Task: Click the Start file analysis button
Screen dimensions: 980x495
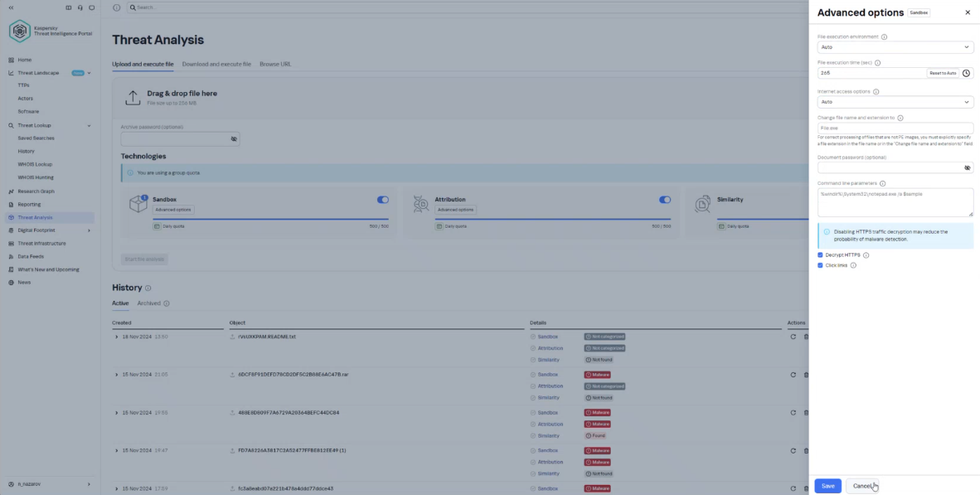Action: (143, 260)
